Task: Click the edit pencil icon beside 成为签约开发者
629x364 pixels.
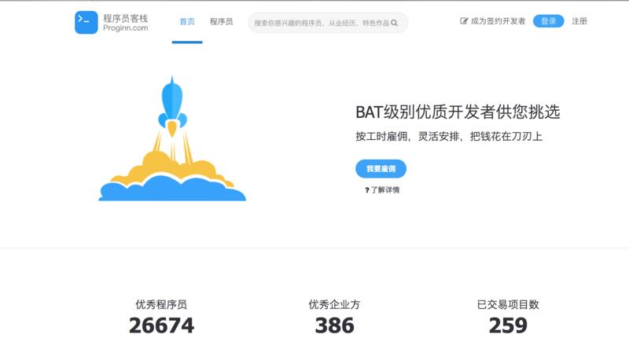Action: point(463,21)
